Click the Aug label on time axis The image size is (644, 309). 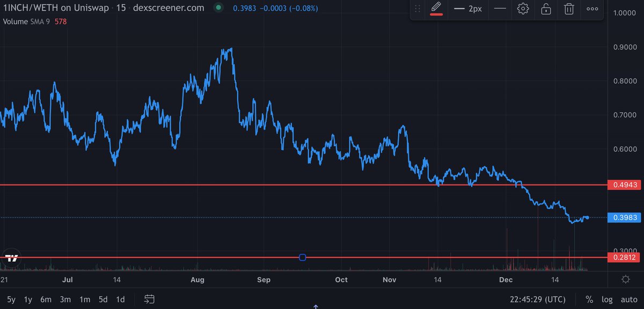198,279
